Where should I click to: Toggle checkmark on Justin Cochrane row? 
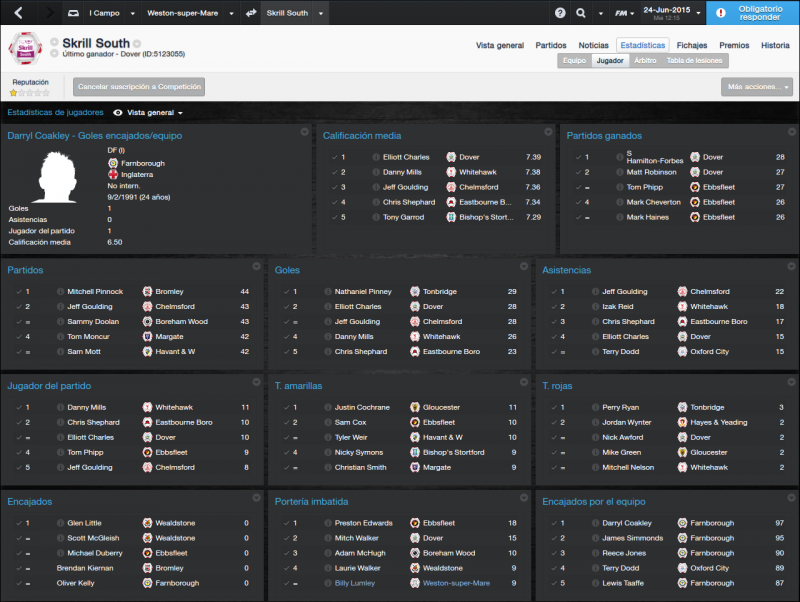(x=287, y=408)
